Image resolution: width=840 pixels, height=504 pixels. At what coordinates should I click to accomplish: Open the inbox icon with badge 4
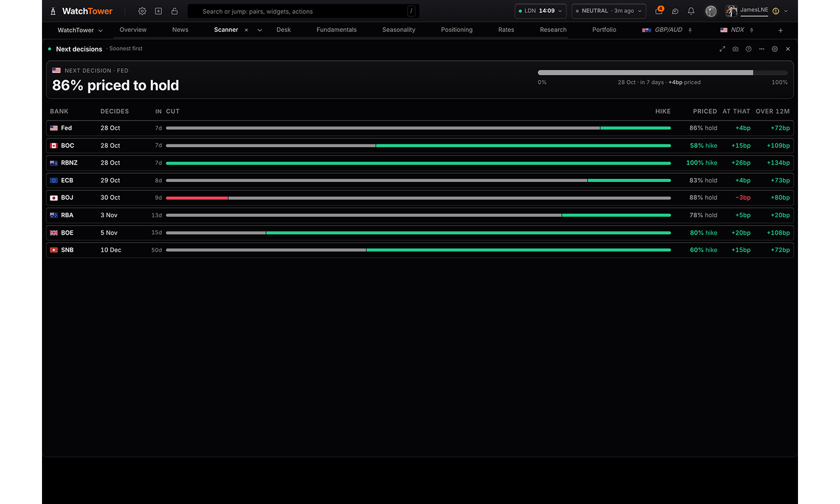pos(659,11)
